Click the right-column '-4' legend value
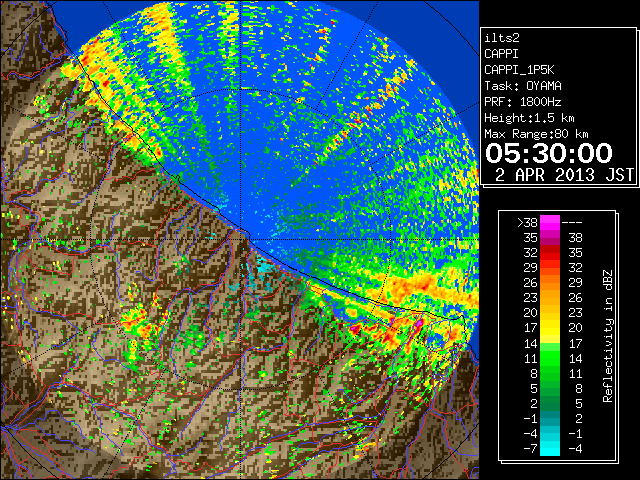Viewport: 640px width, 480px height. (575, 449)
